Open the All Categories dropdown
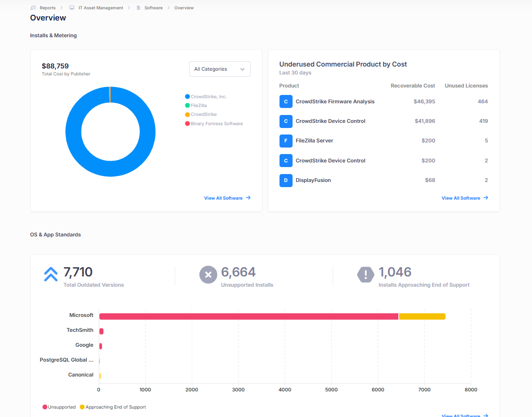 tap(219, 69)
